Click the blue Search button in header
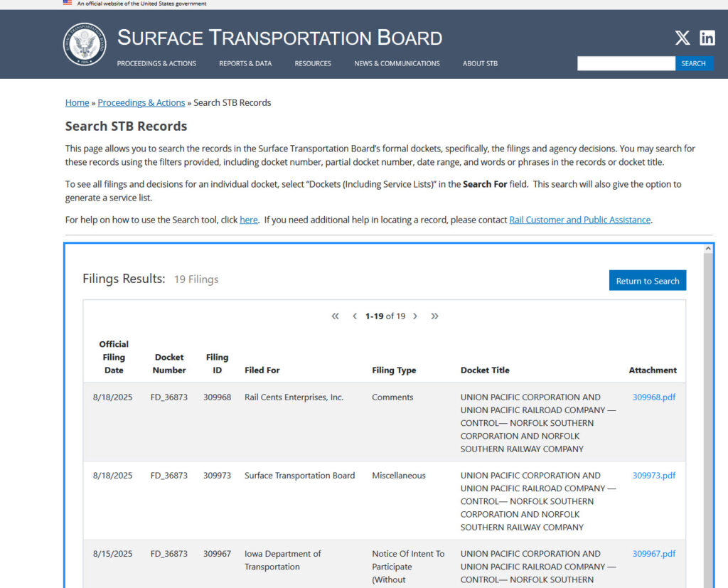The width and height of the screenshot is (728, 588). tap(693, 63)
